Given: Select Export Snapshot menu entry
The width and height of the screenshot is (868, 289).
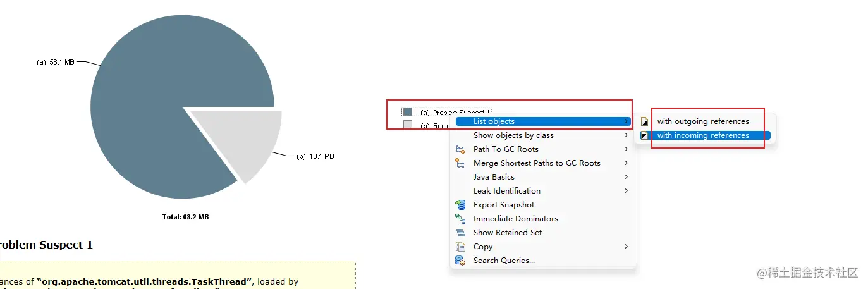Looking at the screenshot, I should click(543, 205).
